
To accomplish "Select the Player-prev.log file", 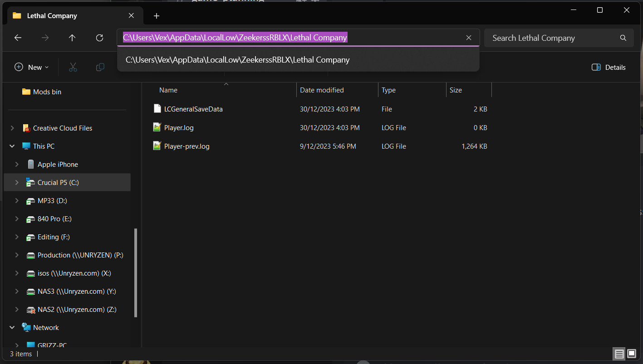I will (x=187, y=146).
